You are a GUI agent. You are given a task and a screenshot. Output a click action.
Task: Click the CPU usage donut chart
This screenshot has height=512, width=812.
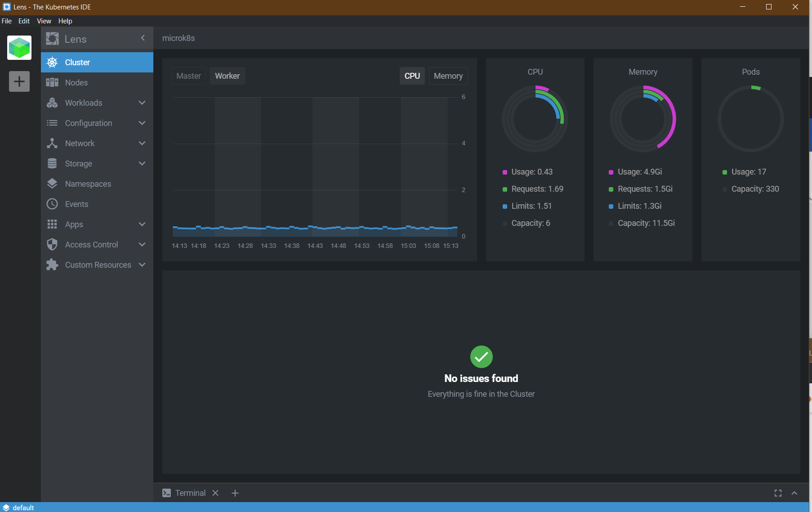[x=535, y=119]
